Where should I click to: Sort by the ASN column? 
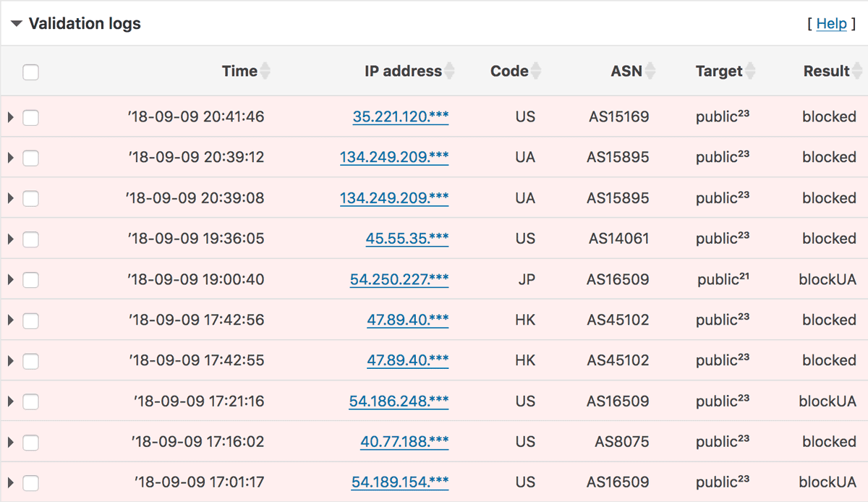coord(650,71)
